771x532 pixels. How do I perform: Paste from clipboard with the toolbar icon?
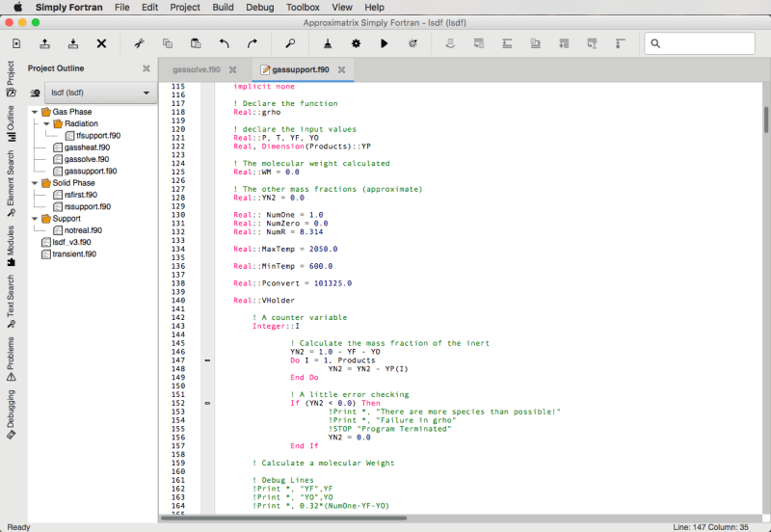(196, 43)
